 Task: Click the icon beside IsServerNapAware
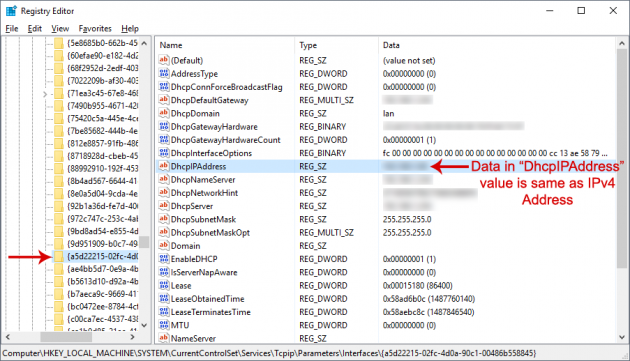click(x=164, y=272)
